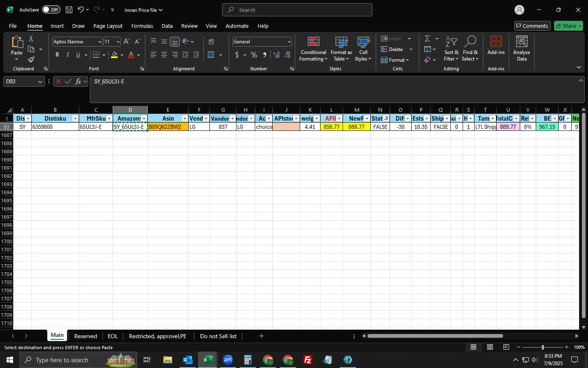Click the formula bar Cancel X icon
Image resolution: width=588 pixels, height=368 pixels.
point(58,81)
